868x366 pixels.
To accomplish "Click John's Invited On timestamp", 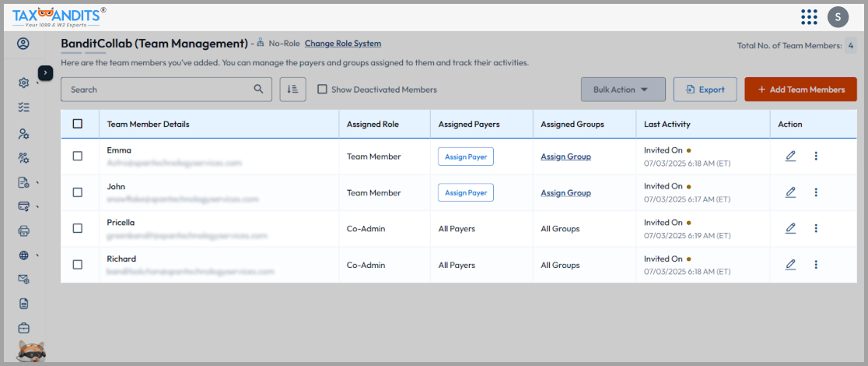I will click(688, 199).
